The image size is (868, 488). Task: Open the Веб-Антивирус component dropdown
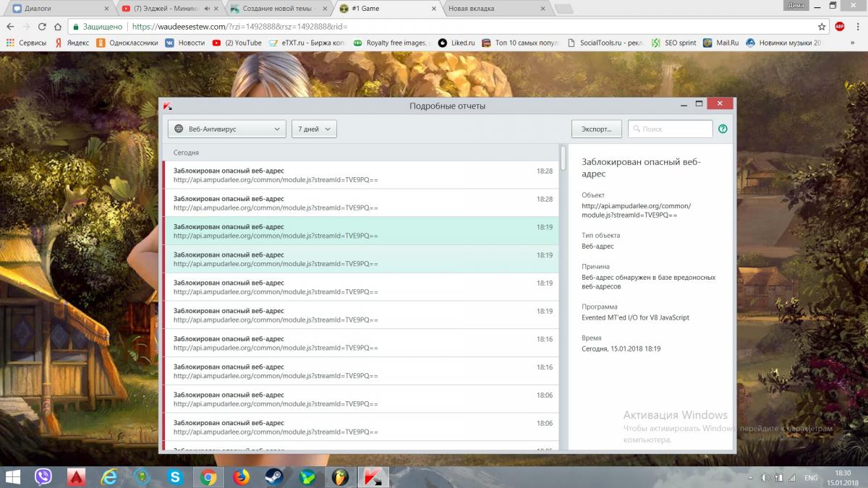pyautogui.click(x=227, y=129)
